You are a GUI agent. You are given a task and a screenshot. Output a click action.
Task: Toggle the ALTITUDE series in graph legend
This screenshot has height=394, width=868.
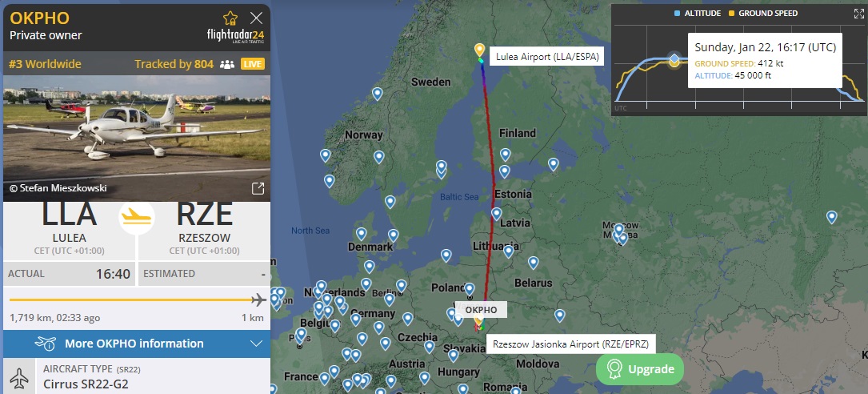[x=698, y=13]
